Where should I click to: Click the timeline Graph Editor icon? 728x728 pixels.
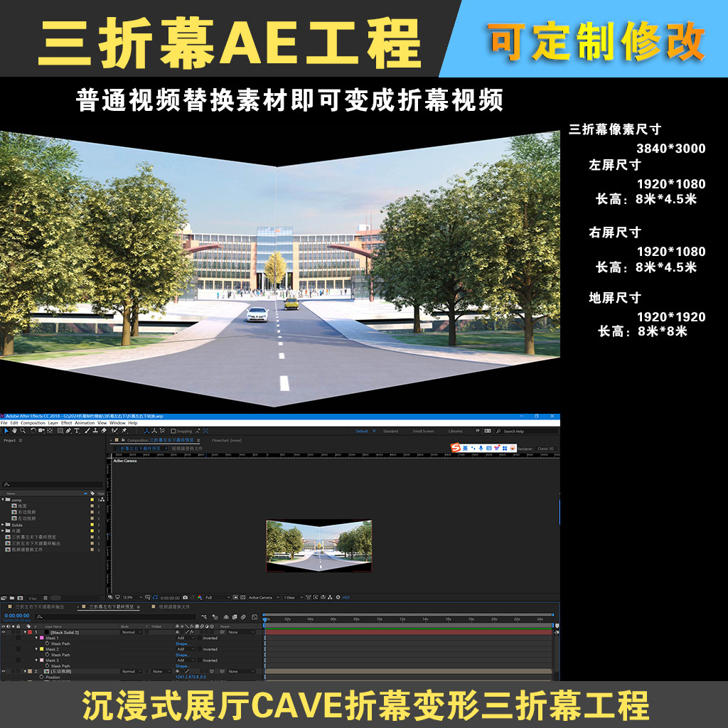coord(255,617)
